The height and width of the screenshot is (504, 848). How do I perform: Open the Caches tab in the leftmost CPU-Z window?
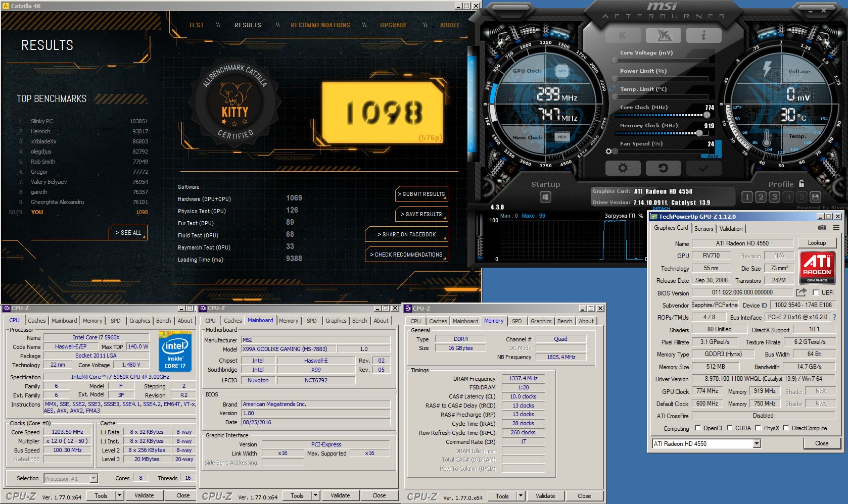pos(37,321)
